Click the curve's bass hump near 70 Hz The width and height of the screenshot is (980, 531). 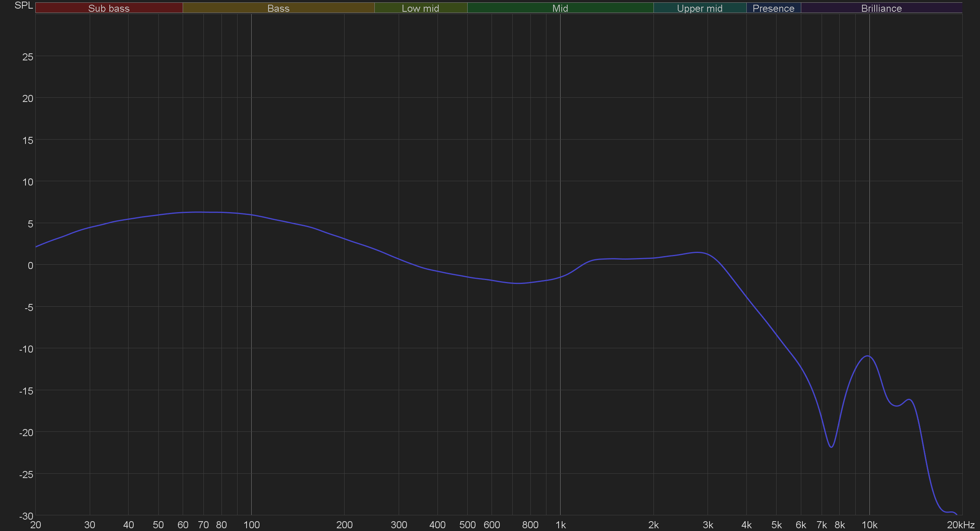click(203, 212)
